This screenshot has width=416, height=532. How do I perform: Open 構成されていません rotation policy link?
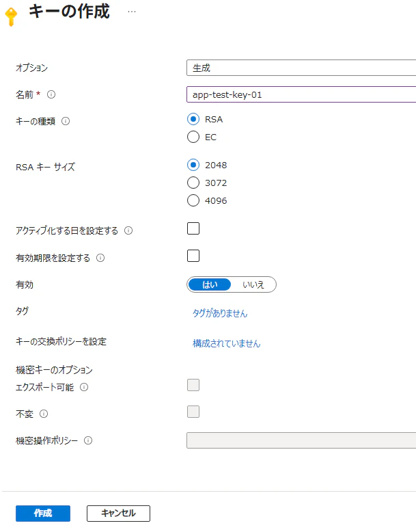point(227,343)
